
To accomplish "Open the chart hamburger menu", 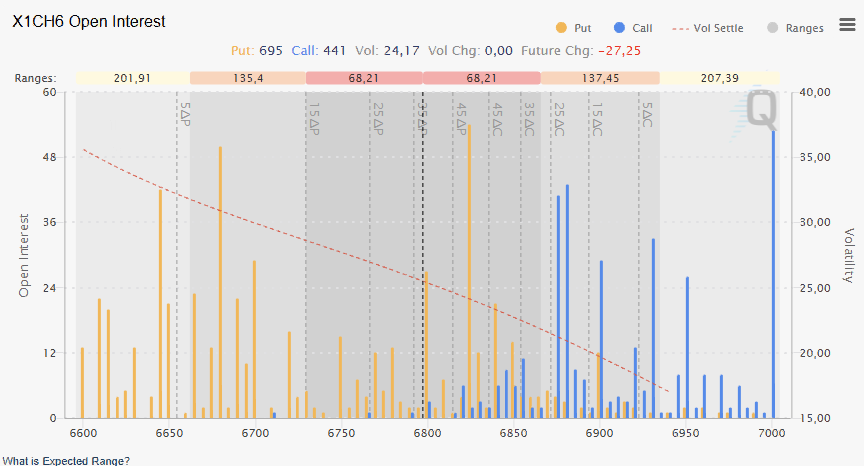I will 847,25.
